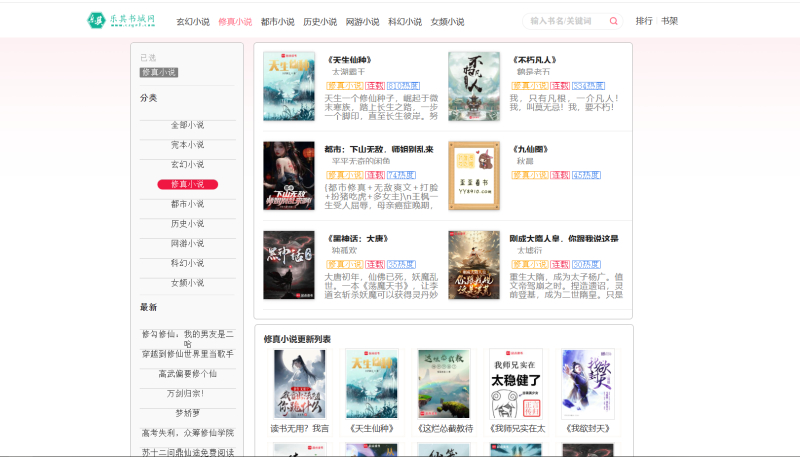This screenshot has width=800, height=457.
Task: Go to the 排行 ranking page
Action: (644, 21)
